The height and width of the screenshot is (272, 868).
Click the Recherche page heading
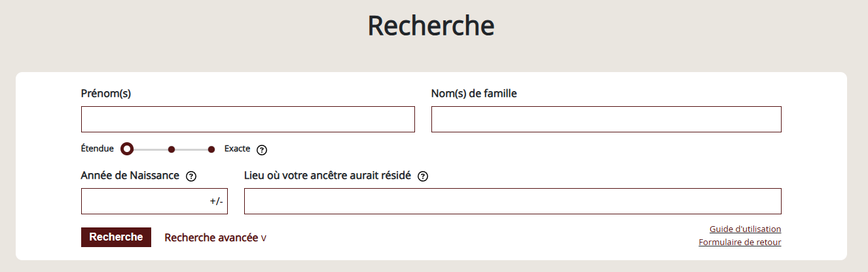431,26
